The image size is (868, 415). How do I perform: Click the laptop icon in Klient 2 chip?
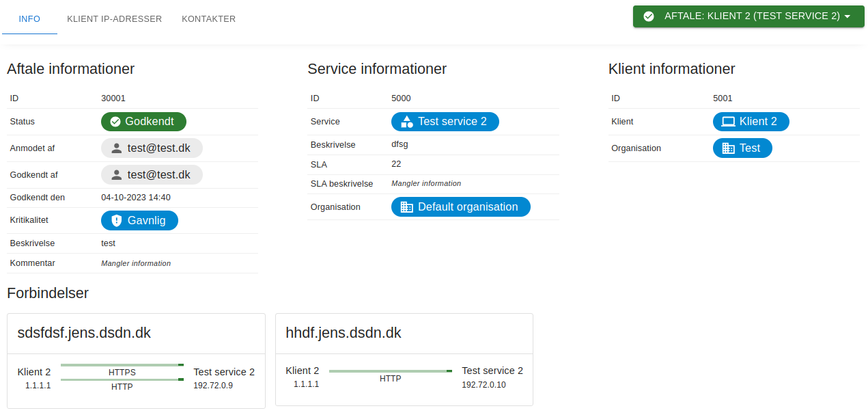click(728, 122)
